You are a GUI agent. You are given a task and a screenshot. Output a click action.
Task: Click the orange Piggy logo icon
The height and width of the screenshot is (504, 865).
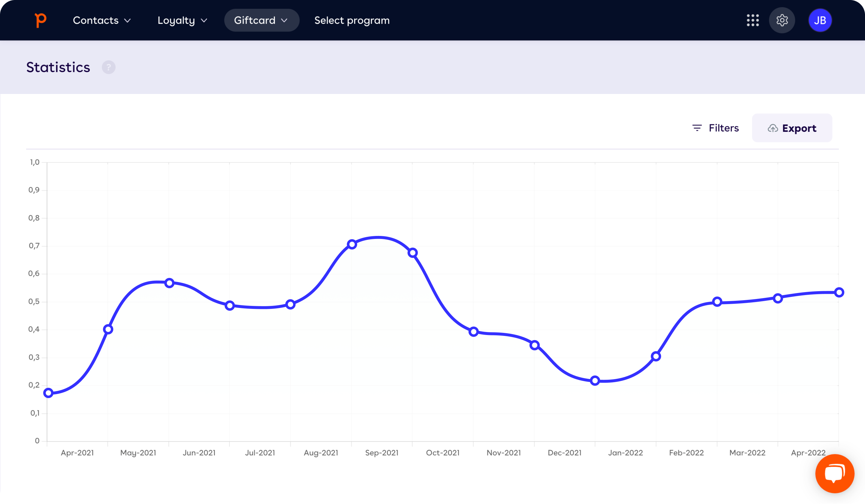click(x=41, y=20)
